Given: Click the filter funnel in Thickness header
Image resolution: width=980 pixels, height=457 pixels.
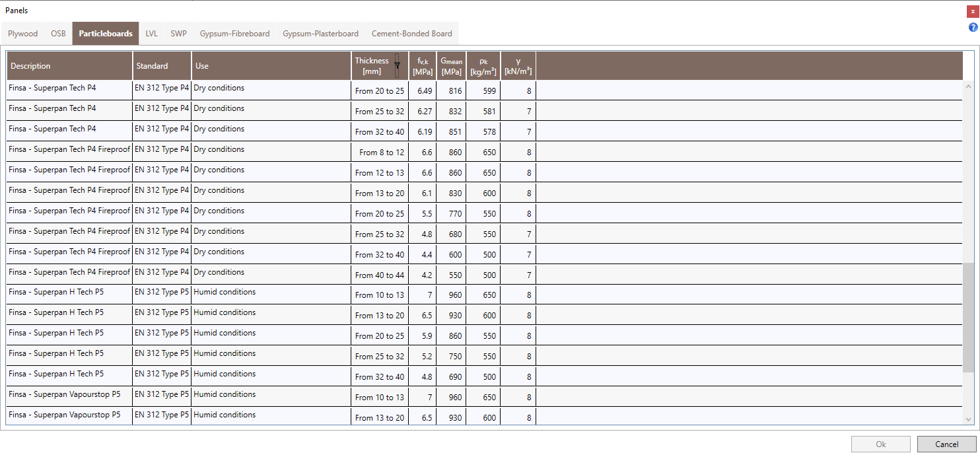Looking at the screenshot, I should click(x=398, y=65).
